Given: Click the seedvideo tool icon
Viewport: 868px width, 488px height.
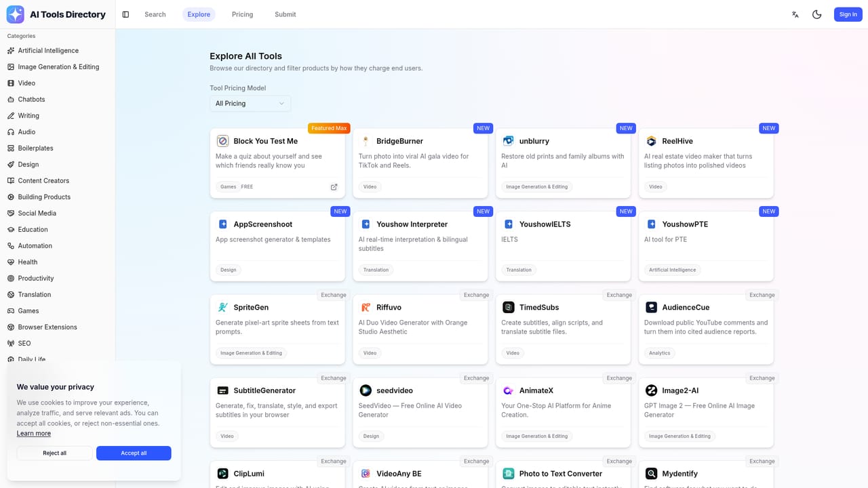Looking at the screenshot, I should [x=366, y=390].
